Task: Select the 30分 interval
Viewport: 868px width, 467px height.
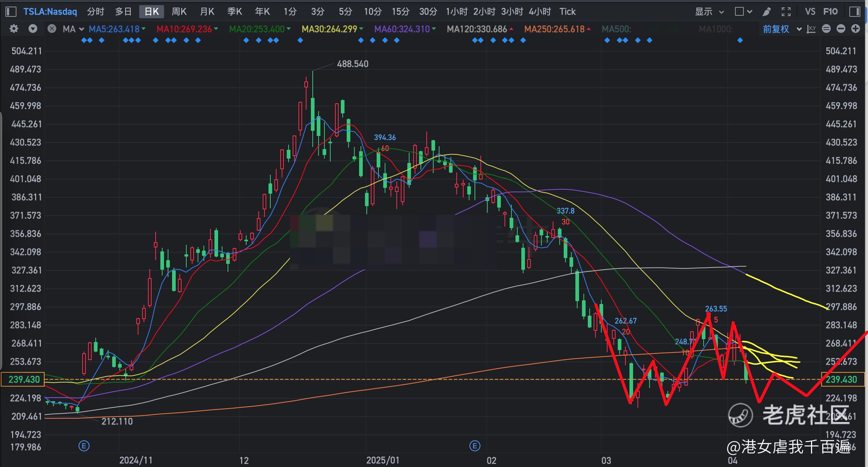Action: (x=428, y=12)
